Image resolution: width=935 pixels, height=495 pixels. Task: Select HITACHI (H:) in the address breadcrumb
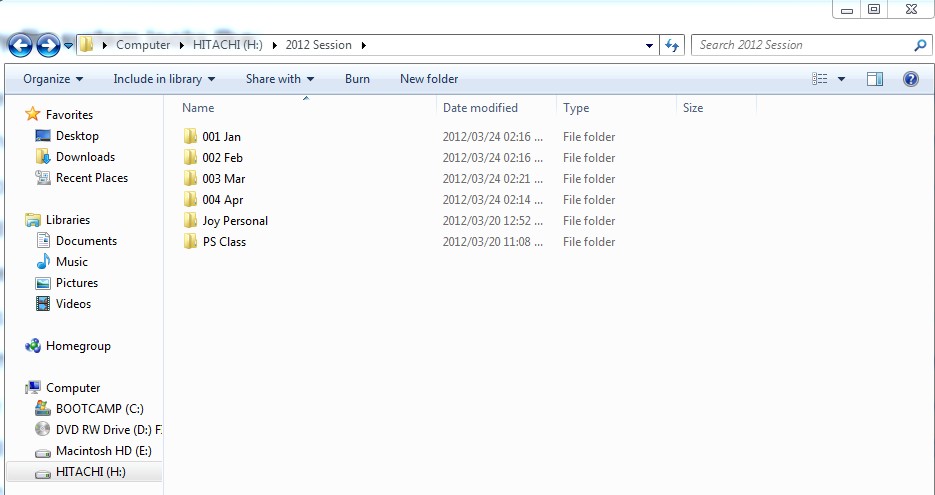click(x=228, y=45)
